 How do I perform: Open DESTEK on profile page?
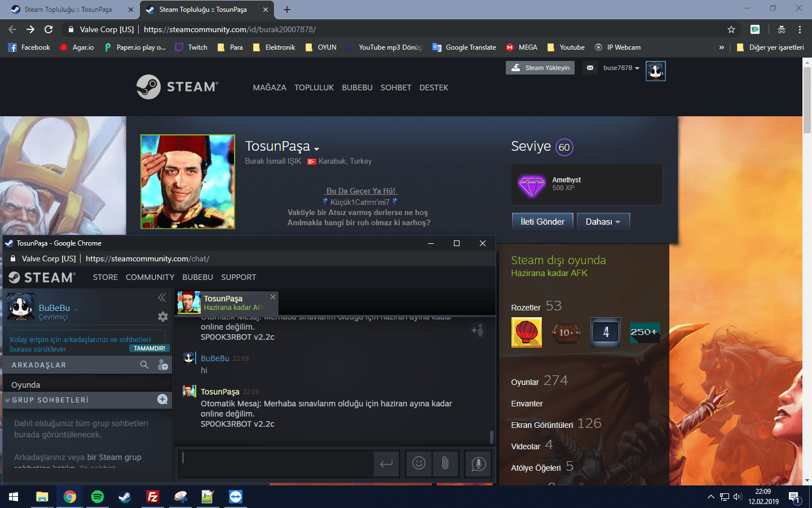434,87
